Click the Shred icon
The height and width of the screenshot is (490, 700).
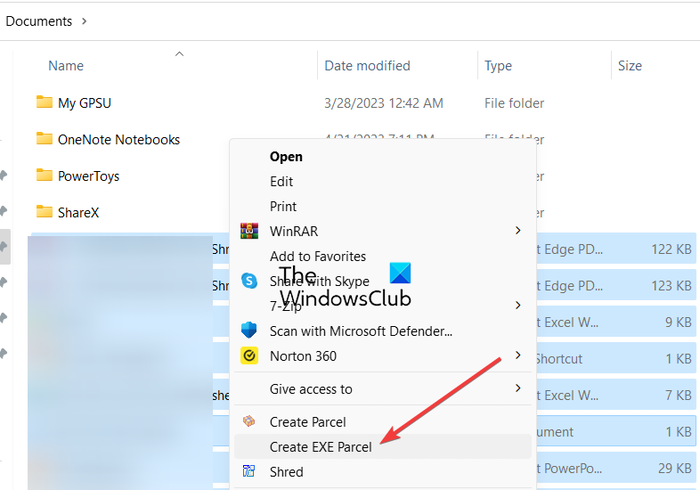click(x=249, y=471)
